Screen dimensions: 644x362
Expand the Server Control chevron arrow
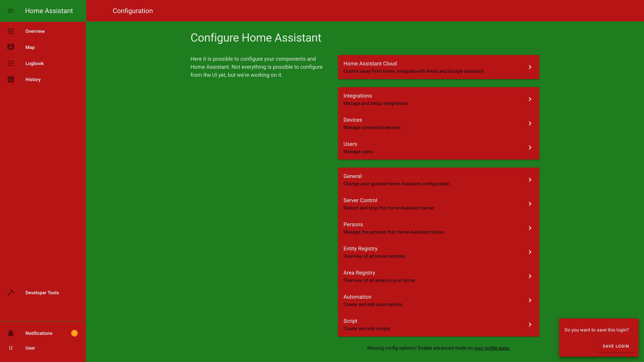pyautogui.click(x=530, y=204)
